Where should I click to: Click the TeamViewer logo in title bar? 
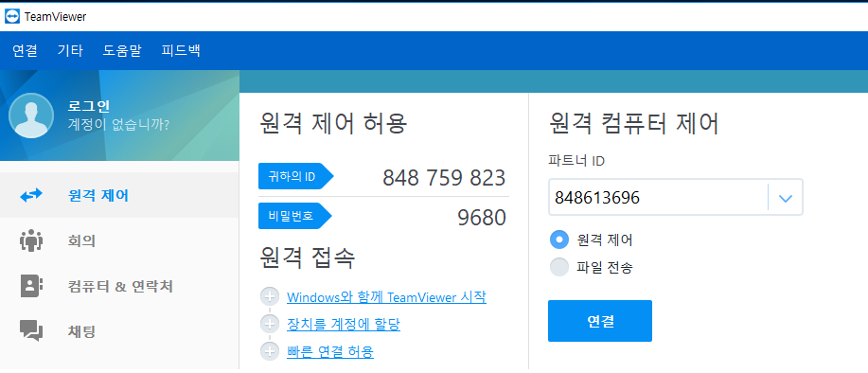pyautogui.click(x=11, y=17)
